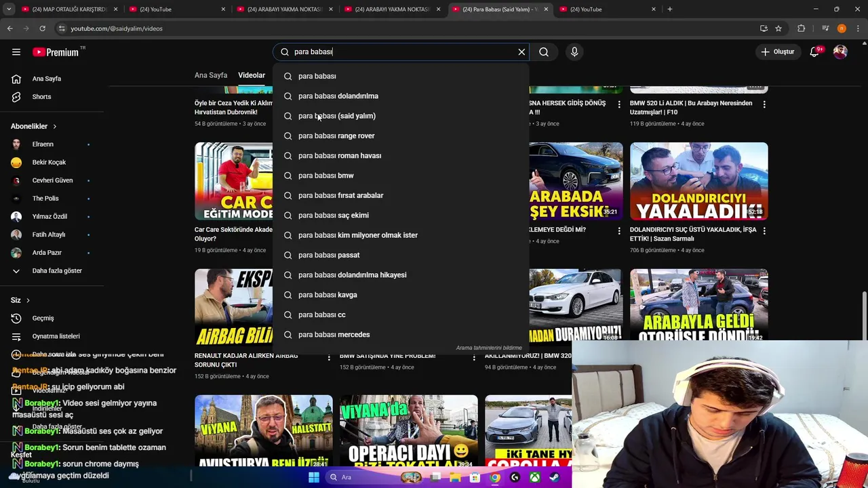Viewport: 868px width, 488px height.
Task: Open Geçmiş history in the sidebar
Action: pos(43,319)
